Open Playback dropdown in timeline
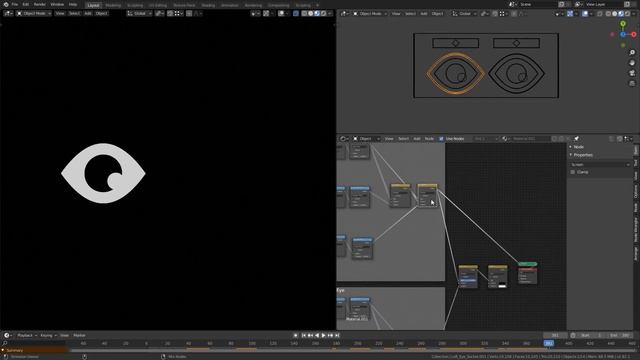This screenshot has width=640, height=360. click(27, 336)
